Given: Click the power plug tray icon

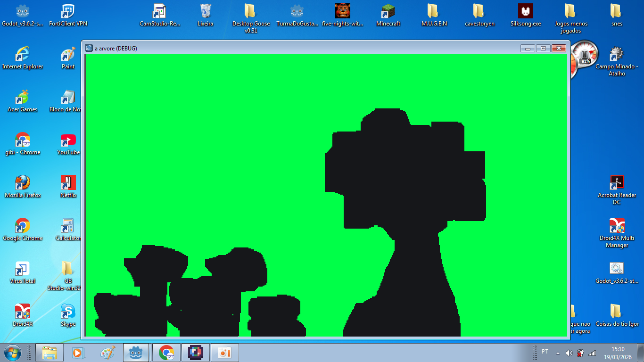Looking at the screenshot, I should point(580,353).
